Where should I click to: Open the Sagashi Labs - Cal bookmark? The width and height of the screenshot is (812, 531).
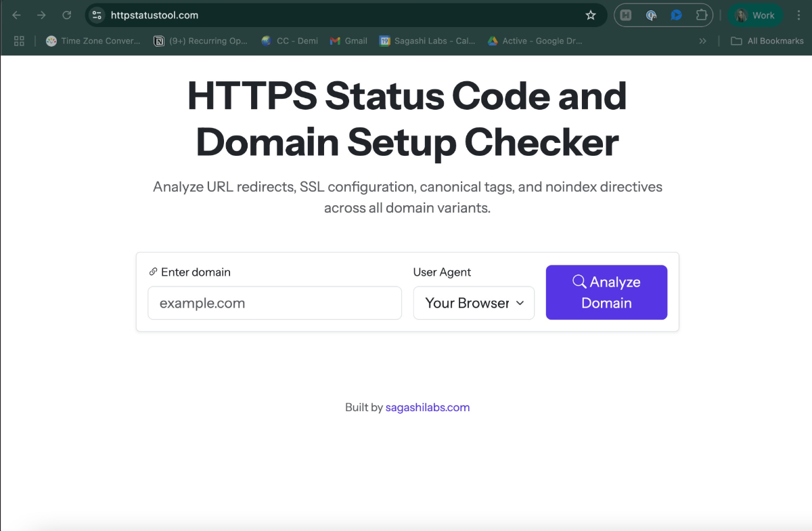[x=426, y=41]
